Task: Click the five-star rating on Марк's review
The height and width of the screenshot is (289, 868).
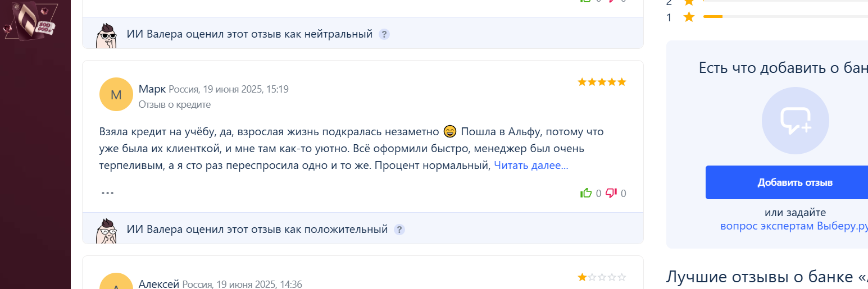Action: pos(602,82)
